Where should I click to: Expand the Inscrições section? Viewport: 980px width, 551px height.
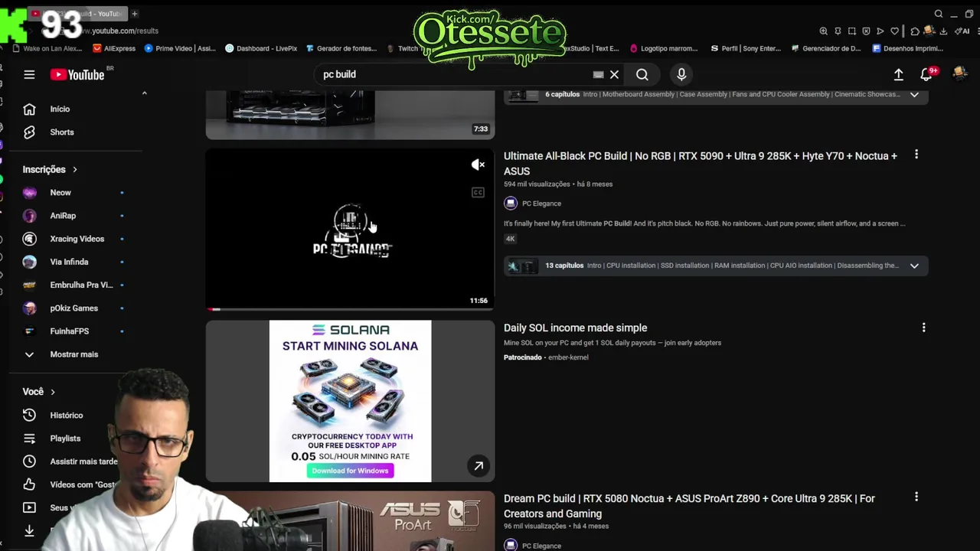(x=50, y=169)
